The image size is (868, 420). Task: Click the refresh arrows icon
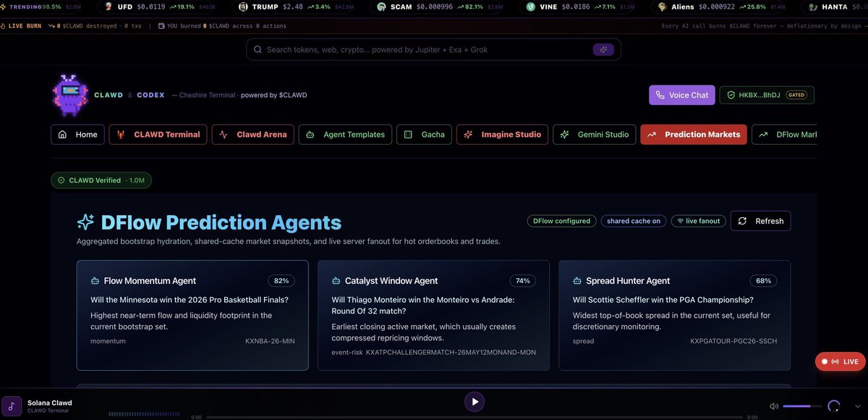(743, 221)
